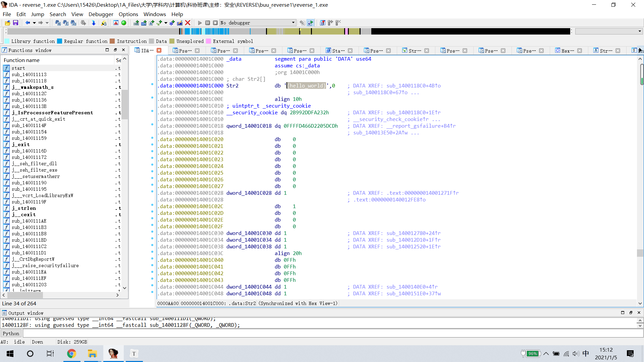Click the Terminate process stop icon

click(x=215, y=23)
